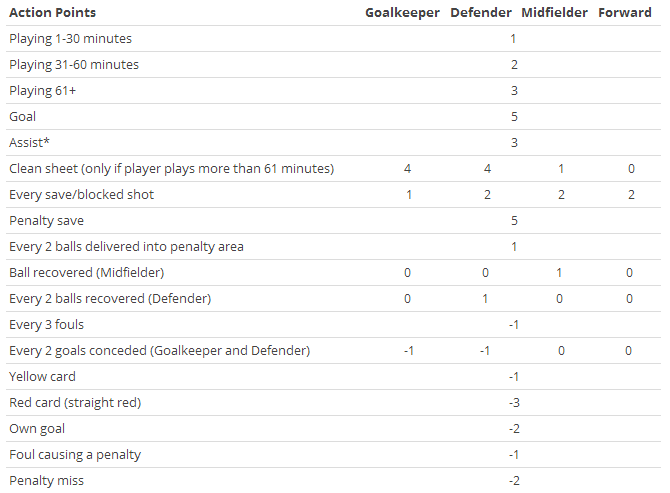The image size is (670, 493).
Task: Click the Every save/blocked shot row label
Action: pyautogui.click(x=81, y=194)
